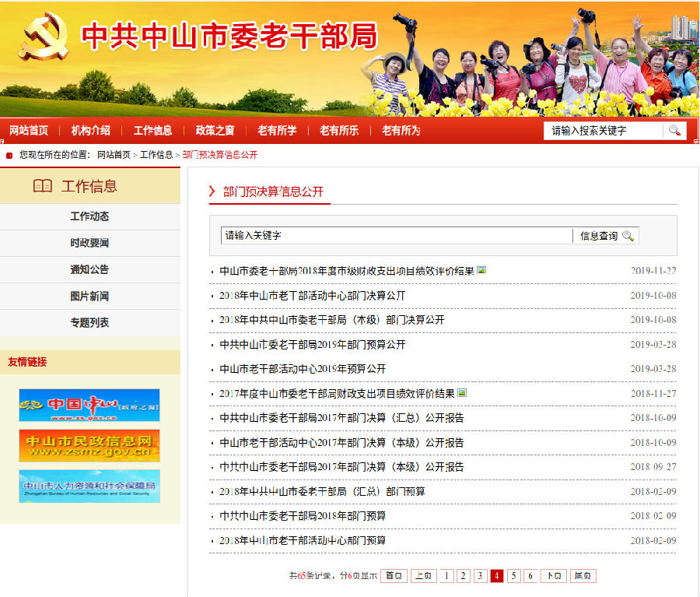The height and width of the screenshot is (597, 700).
Task: Jump to previous page with 上页 button
Action: click(424, 576)
